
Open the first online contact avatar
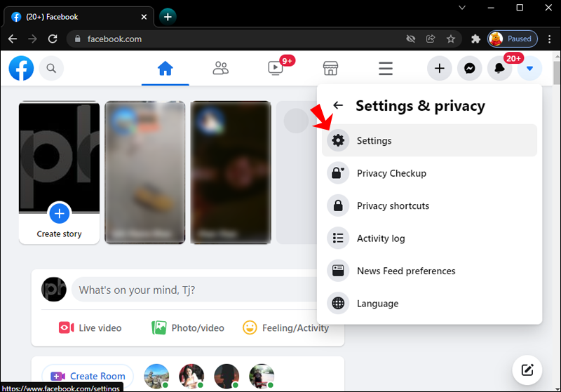[x=156, y=377]
